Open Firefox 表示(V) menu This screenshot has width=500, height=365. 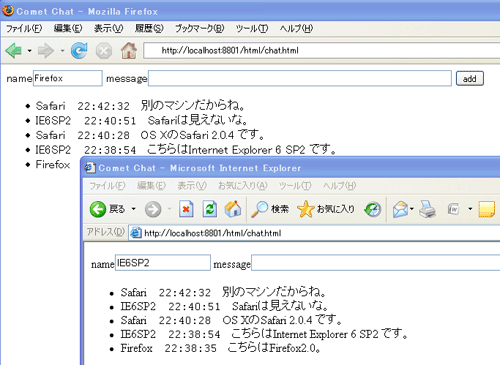tap(109, 29)
